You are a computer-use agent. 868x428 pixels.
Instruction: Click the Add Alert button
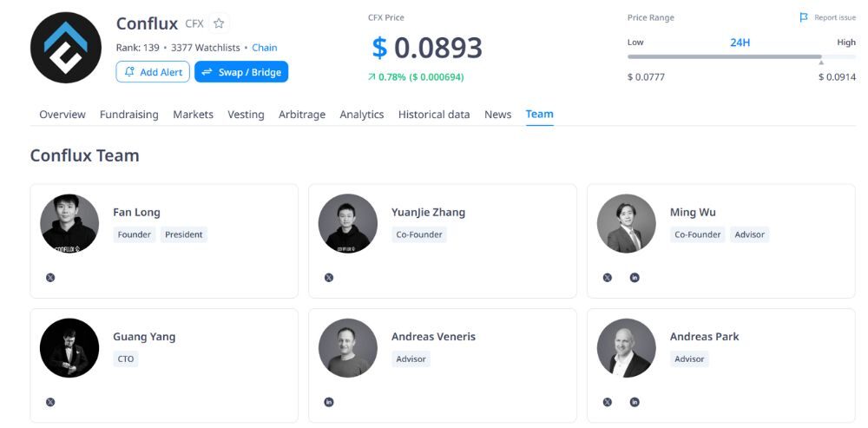pos(153,72)
